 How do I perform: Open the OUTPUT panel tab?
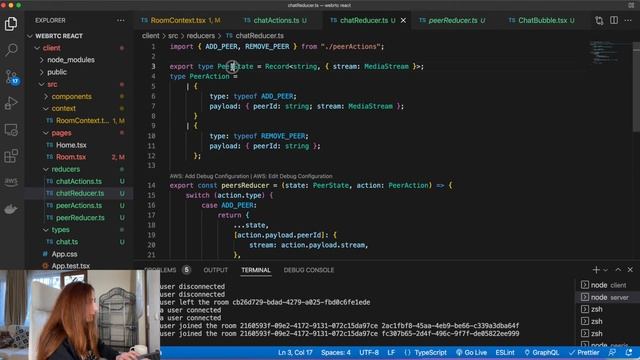coord(216,270)
